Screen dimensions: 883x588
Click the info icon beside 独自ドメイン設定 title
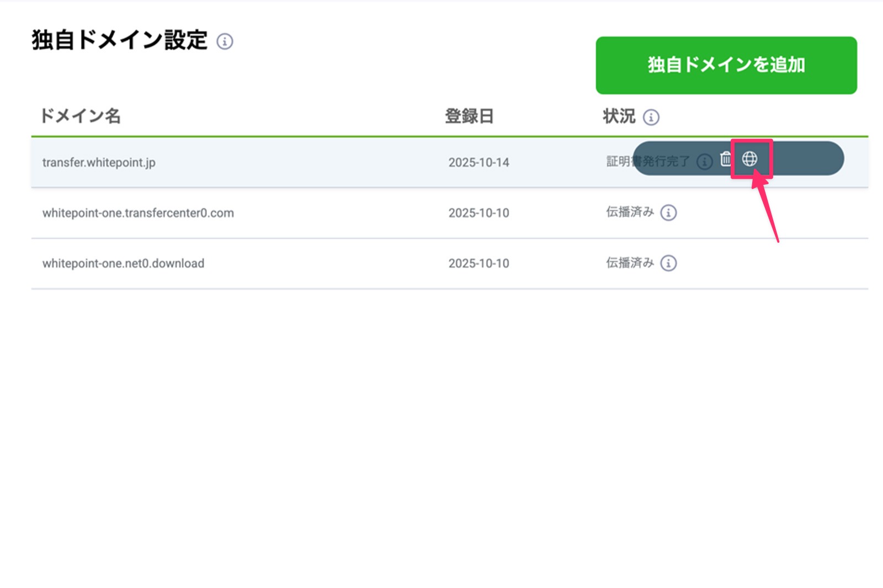click(225, 41)
